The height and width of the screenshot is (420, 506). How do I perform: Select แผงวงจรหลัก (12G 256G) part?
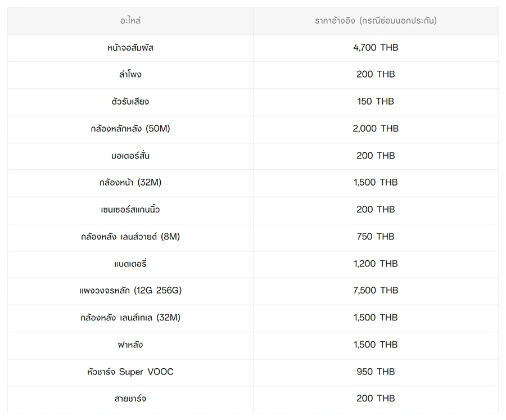click(130, 291)
